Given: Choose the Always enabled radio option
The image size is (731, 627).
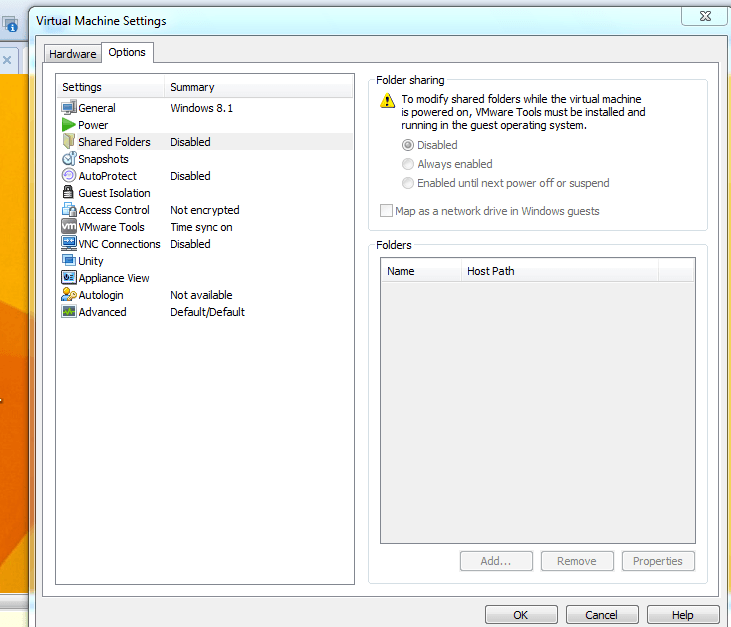Looking at the screenshot, I should [408, 164].
